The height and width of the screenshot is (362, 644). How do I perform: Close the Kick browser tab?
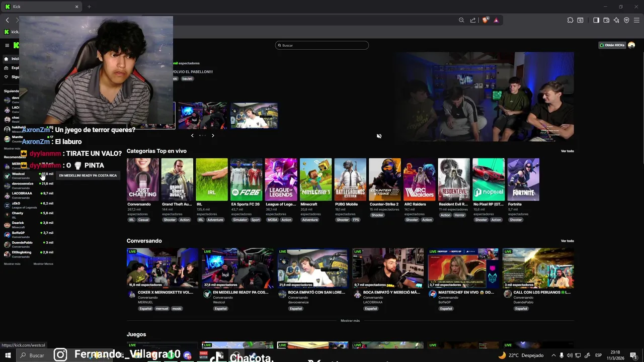[76, 7]
